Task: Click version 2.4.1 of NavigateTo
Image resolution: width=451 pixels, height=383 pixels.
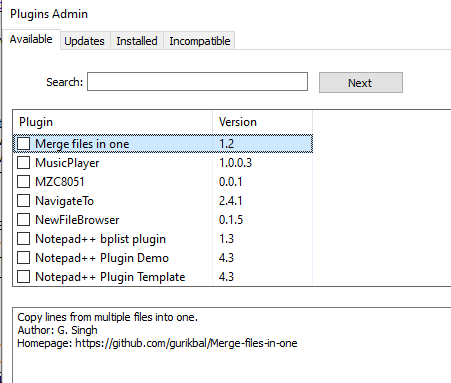Action: 231,201
